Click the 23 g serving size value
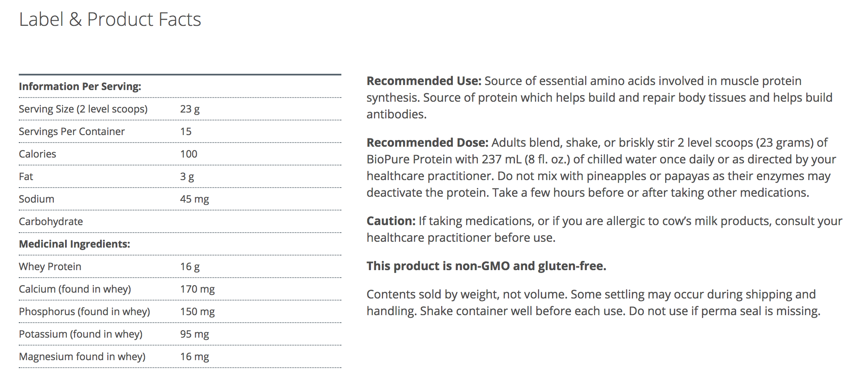The height and width of the screenshot is (381, 868). 190,109
